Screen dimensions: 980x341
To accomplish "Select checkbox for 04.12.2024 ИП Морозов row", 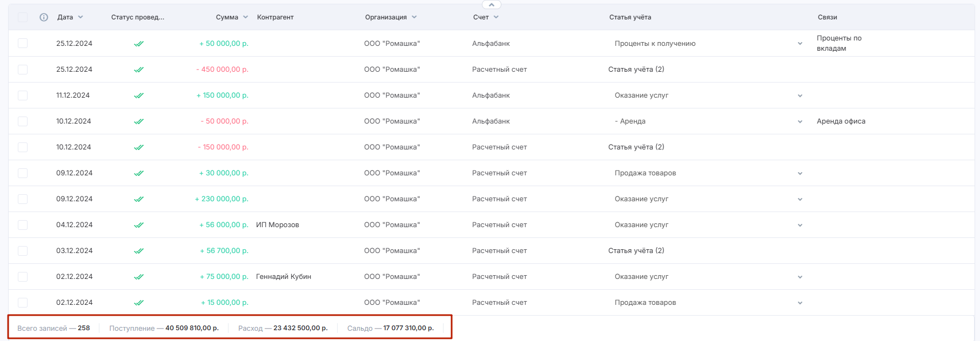I will tap(23, 225).
